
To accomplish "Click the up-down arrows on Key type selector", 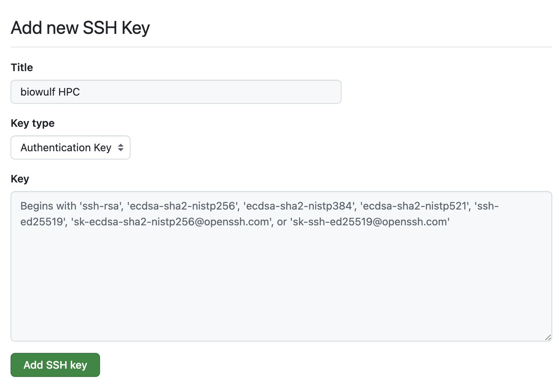I will click(121, 147).
